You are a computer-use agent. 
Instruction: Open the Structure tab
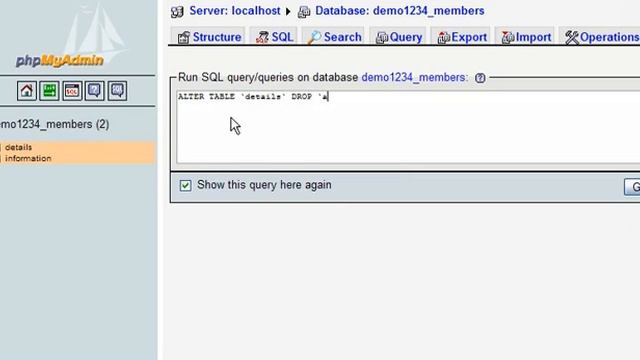pos(209,37)
